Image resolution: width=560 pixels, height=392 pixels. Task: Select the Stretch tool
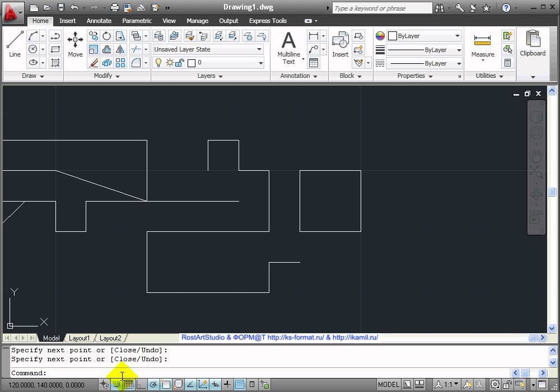[120, 36]
